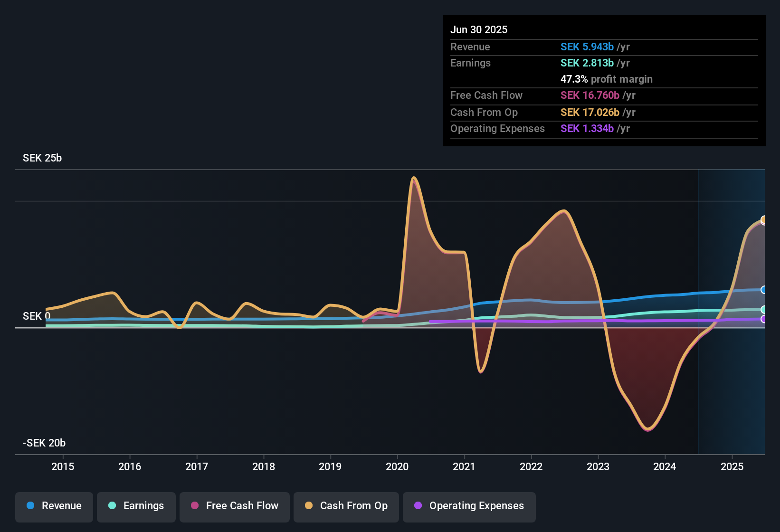Click the blue Revenue endpoint marker
The height and width of the screenshot is (532, 780).
coord(764,290)
